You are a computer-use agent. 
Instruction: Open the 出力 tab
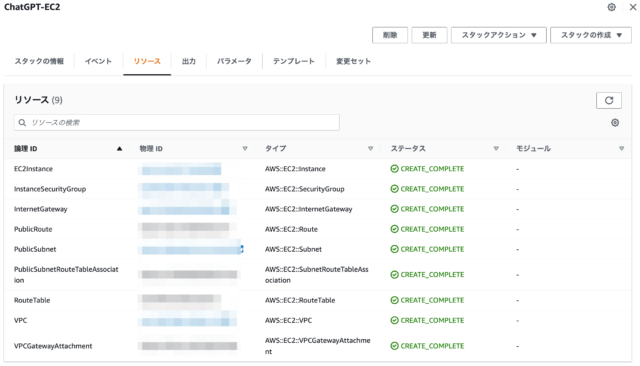pyautogui.click(x=189, y=61)
